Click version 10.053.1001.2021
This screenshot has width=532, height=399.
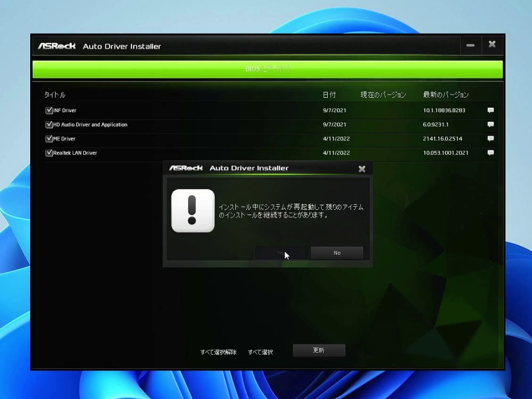[x=445, y=153]
